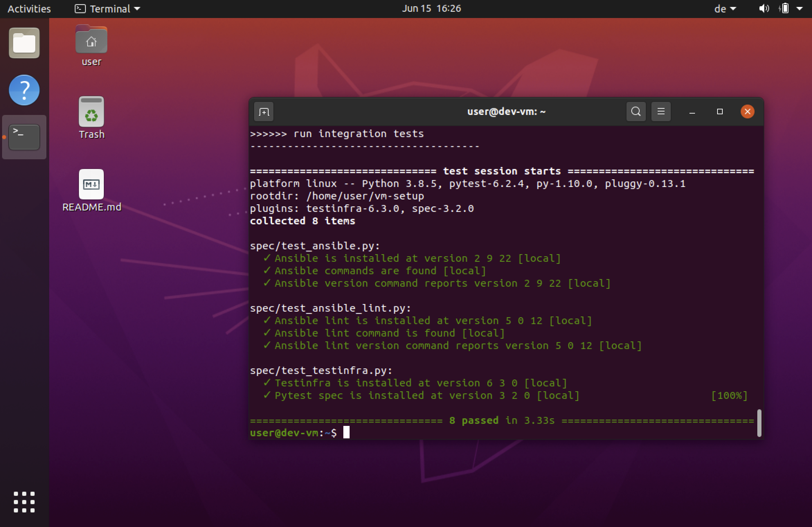Show all applications with the grid button
812x527 pixels.
tap(24, 502)
